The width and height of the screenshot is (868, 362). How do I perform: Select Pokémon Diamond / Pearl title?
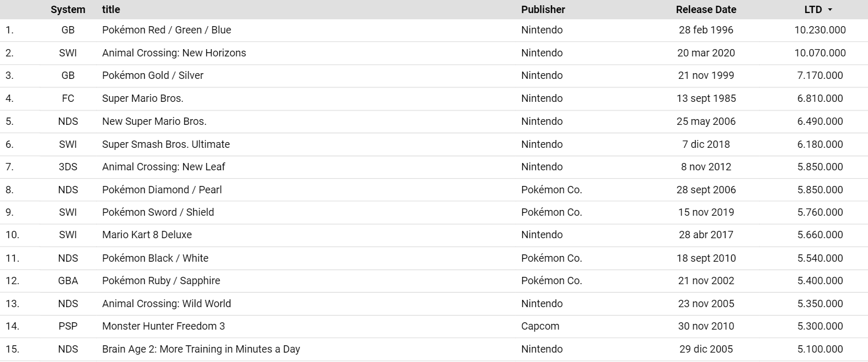click(x=162, y=190)
